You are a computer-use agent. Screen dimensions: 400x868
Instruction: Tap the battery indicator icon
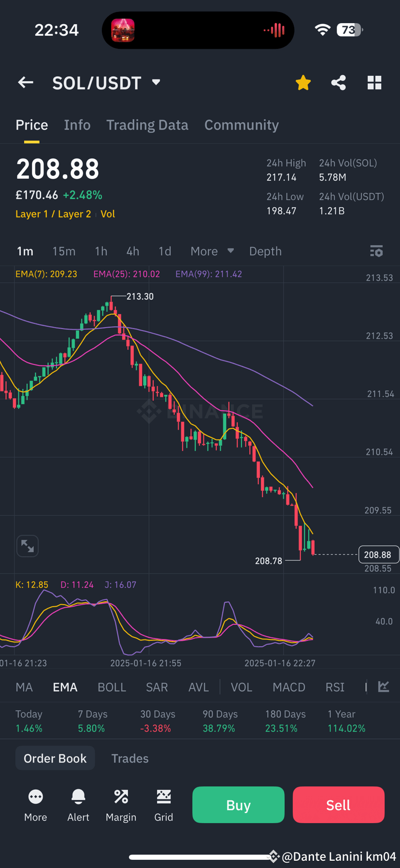[350, 30]
